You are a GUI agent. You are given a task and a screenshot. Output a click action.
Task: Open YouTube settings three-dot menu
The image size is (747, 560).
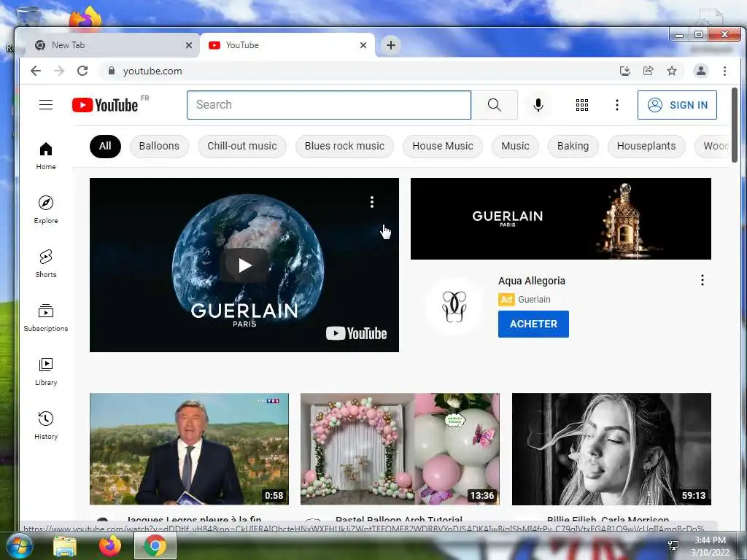[617, 105]
